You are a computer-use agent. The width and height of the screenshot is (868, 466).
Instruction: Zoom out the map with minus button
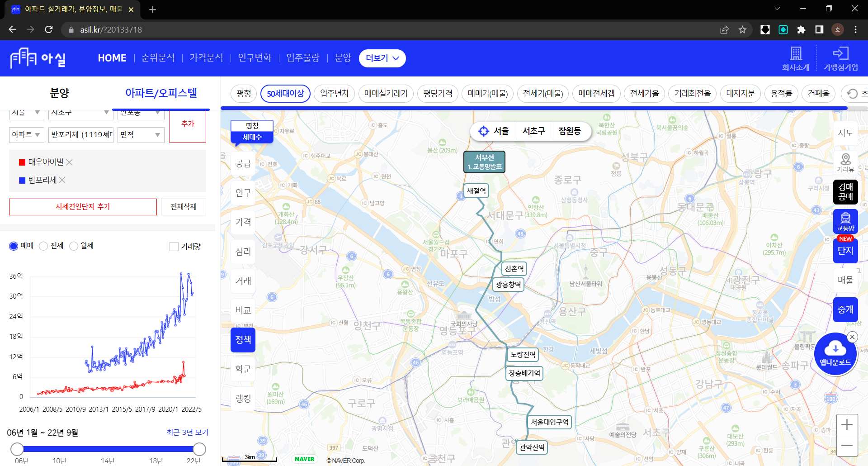(x=847, y=446)
